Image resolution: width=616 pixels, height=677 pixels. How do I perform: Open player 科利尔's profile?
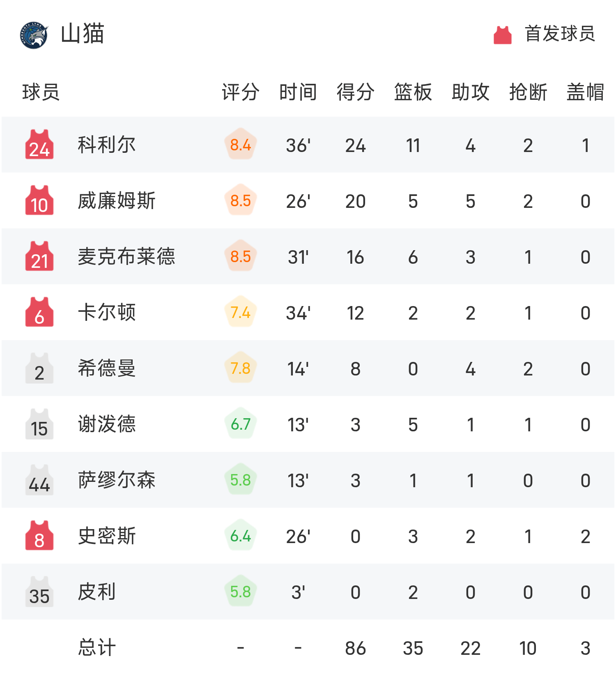(x=107, y=145)
